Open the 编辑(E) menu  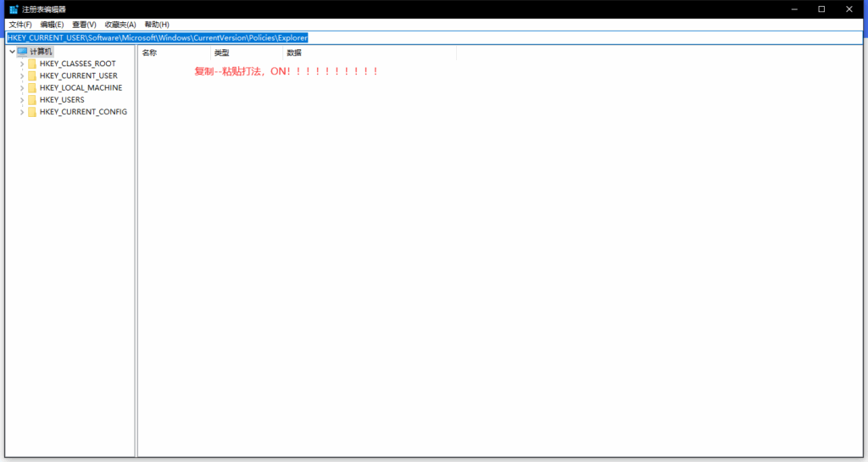tap(52, 25)
